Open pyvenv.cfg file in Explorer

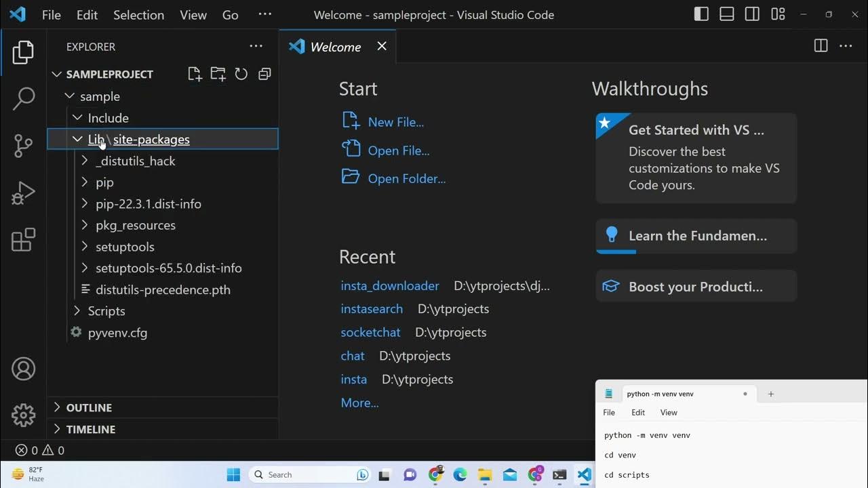tap(117, 333)
